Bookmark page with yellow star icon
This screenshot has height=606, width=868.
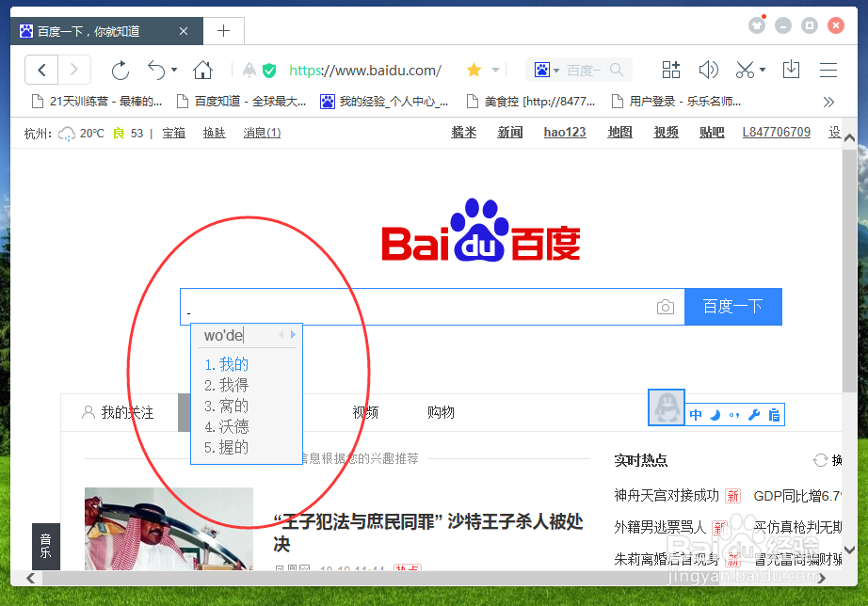coord(474,70)
